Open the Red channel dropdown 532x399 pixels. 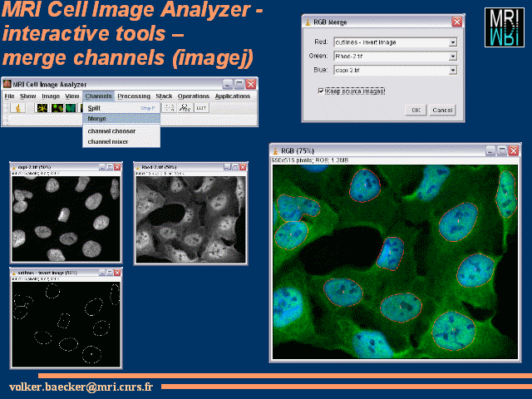point(453,42)
